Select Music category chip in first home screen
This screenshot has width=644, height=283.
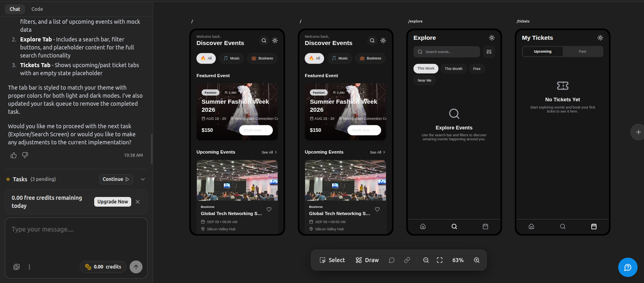pyautogui.click(x=231, y=58)
